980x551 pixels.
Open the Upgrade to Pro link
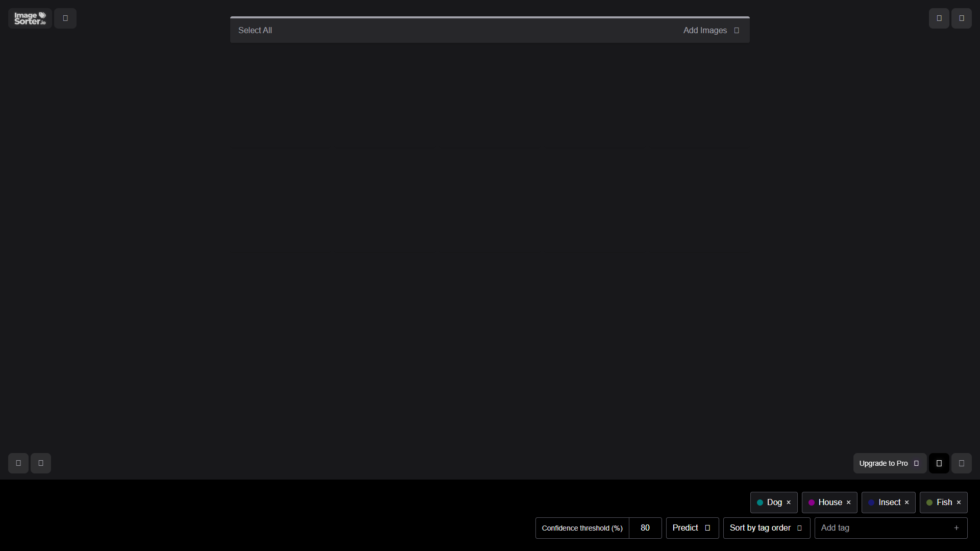890,463
